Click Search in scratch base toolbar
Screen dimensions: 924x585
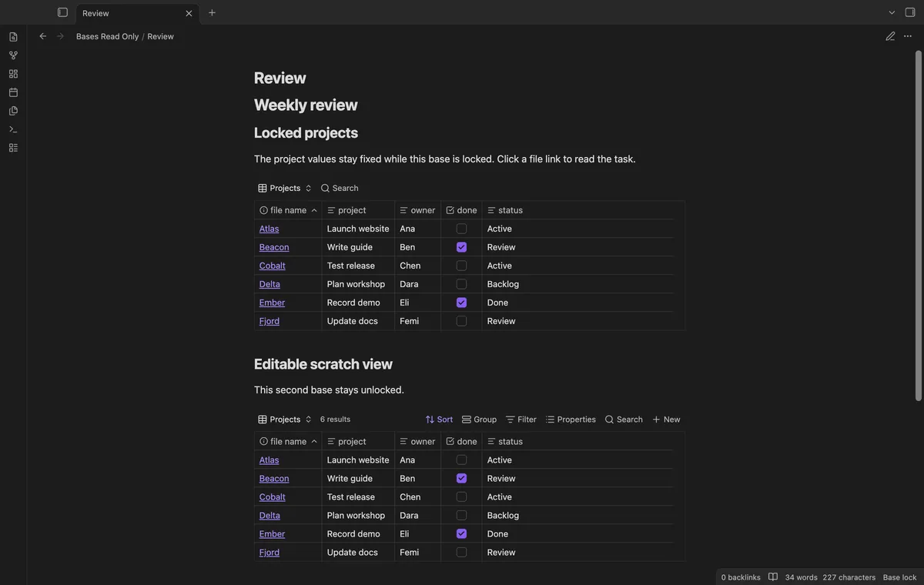tap(624, 420)
